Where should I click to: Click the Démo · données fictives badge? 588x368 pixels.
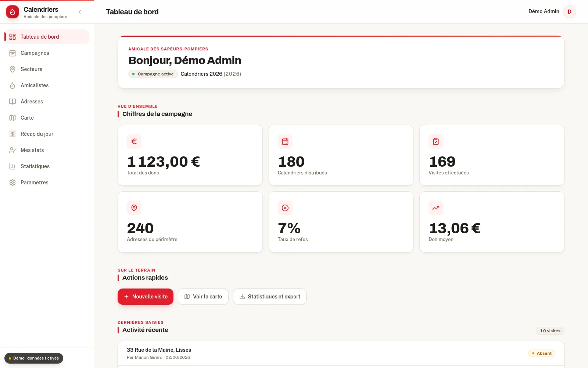34,358
